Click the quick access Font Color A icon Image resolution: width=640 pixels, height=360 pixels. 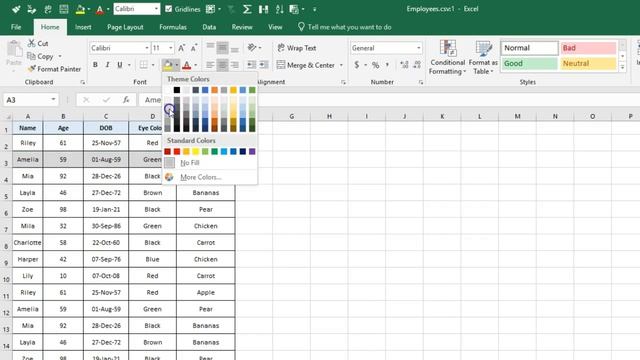[100, 9]
